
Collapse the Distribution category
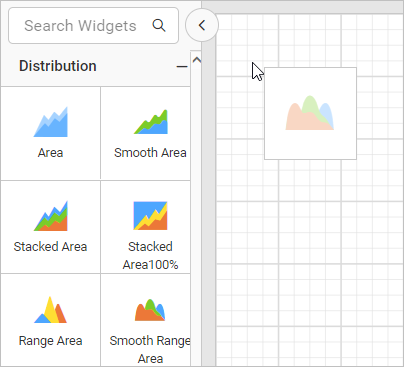[182, 67]
